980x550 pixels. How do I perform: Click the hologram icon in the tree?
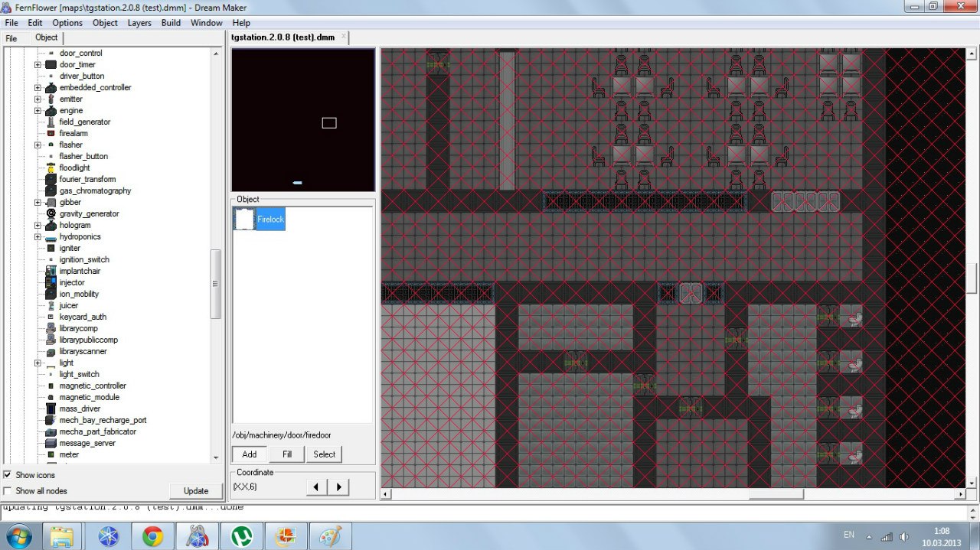pos(51,225)
